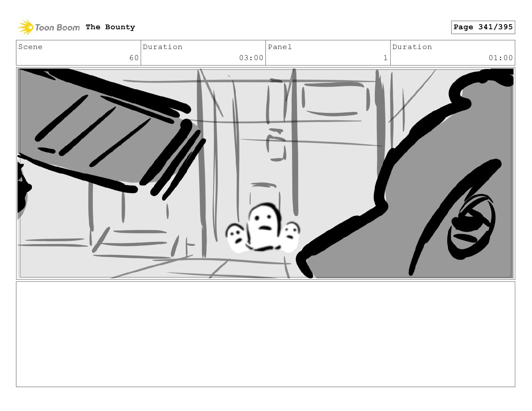Click the "Panel" header label
Screen dimensions: 532x411
[x=280, y=47]
